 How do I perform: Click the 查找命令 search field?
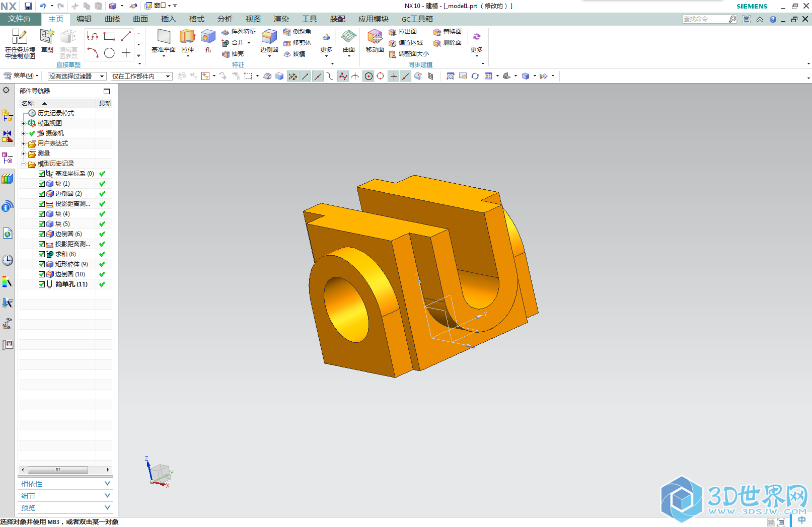(x=706, y=19)
